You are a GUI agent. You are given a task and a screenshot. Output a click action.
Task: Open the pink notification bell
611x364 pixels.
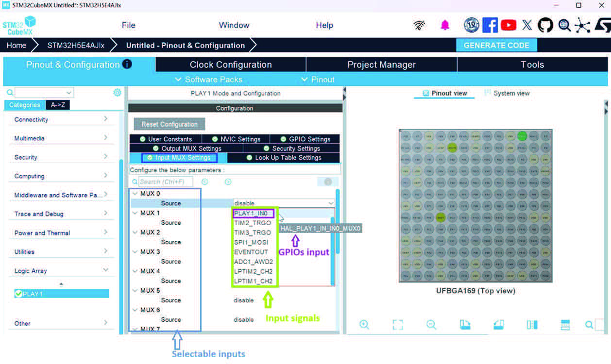click(445, 25)
